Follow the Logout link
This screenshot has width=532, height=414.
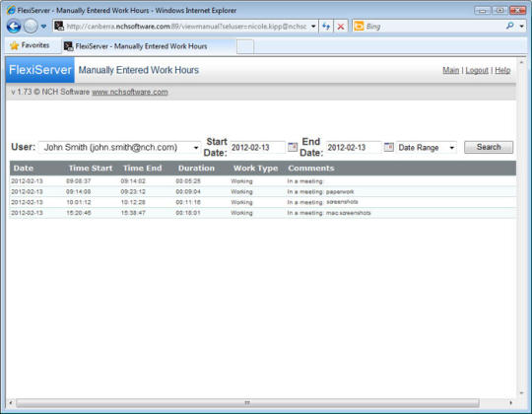(x=477, y=70)
